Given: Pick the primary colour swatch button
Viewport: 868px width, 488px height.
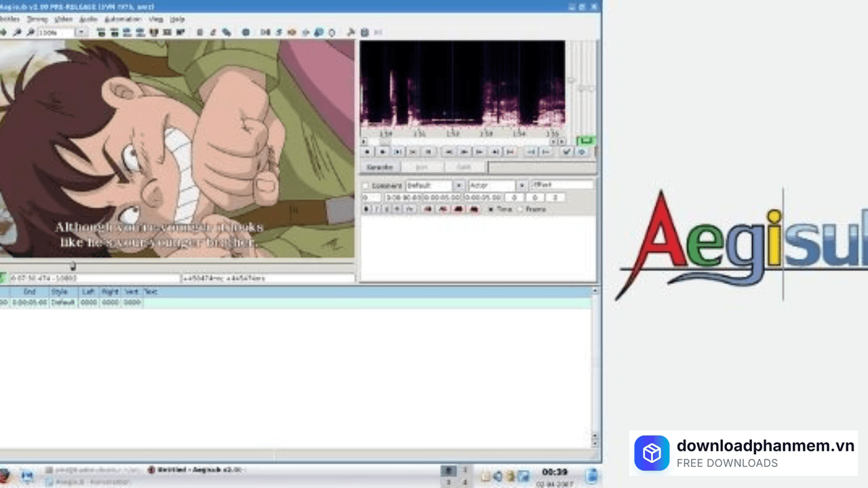Looking at the screenshot, I should coord(428,209).
